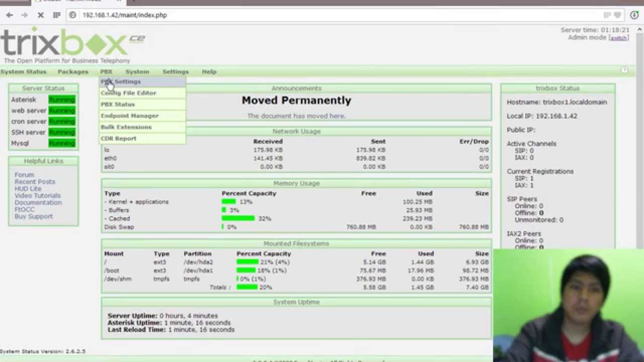This screenshot has height=362, width=644.
Task: Open the Help menu
Action: 209,72
